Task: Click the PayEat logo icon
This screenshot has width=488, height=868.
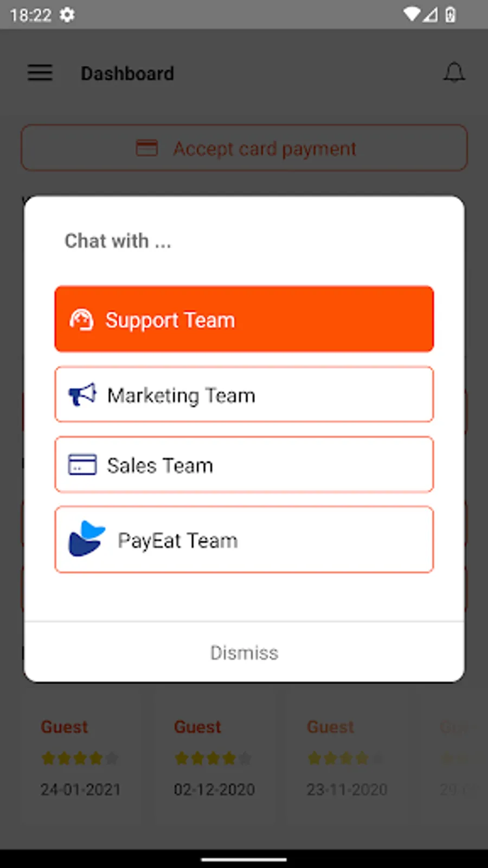Action: pos(86,539)
